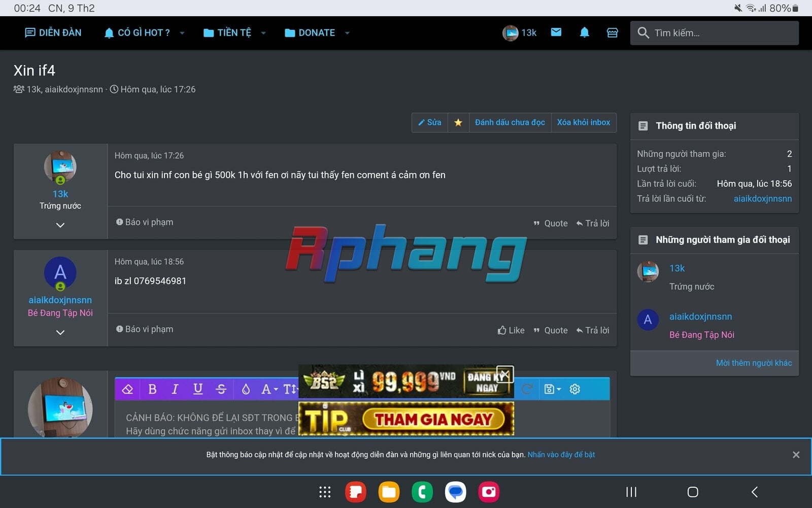
Task: Open the font family A dropdown
Action: click(269, 389)
